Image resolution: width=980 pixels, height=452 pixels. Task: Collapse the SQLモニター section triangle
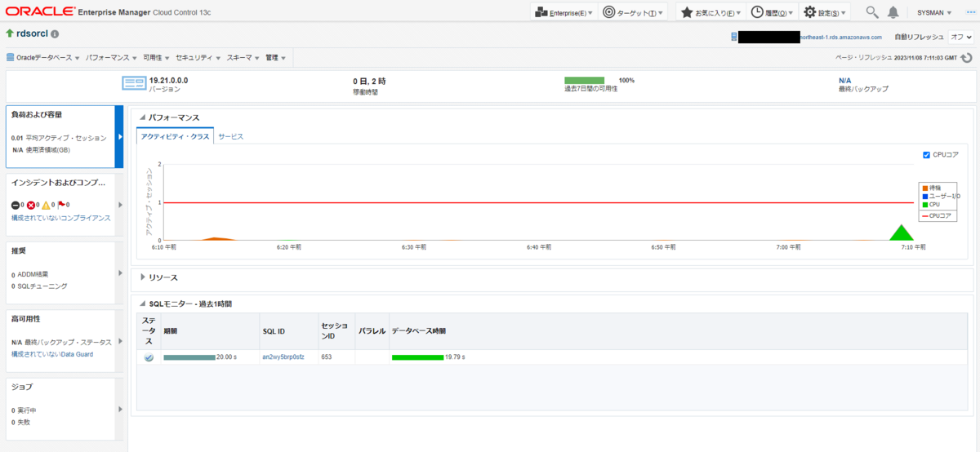pyautogui.click(x=142, y=304)
